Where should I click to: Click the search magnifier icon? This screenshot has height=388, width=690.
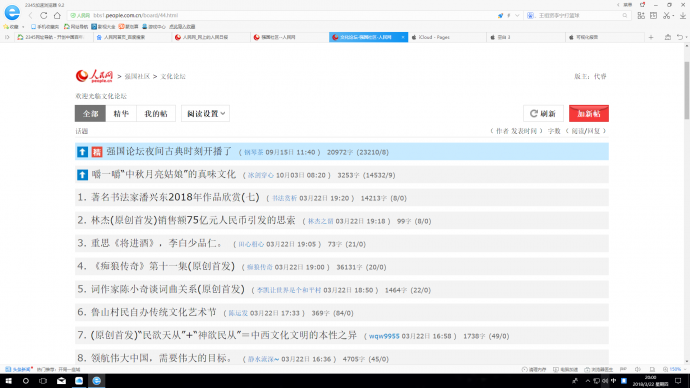click(x=625, y=15)
